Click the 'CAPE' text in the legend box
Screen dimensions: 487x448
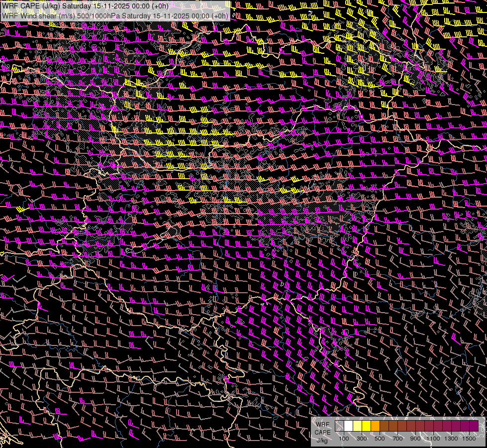tap(322, 432)
